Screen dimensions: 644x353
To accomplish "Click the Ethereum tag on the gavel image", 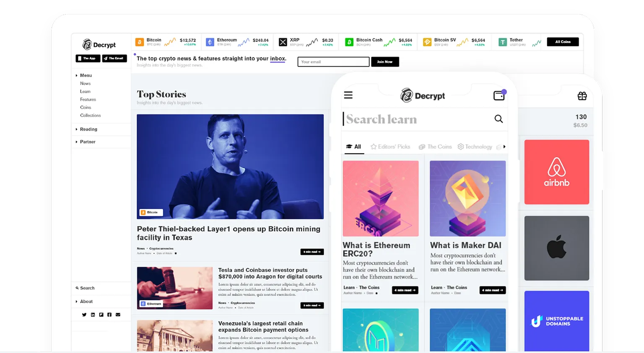I will 151,304.
